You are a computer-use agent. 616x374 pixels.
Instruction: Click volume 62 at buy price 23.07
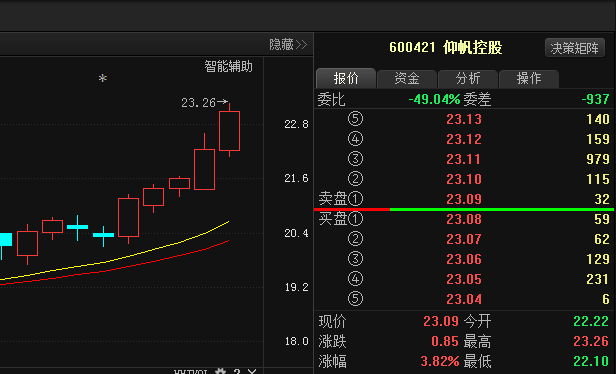coord(602,239)
